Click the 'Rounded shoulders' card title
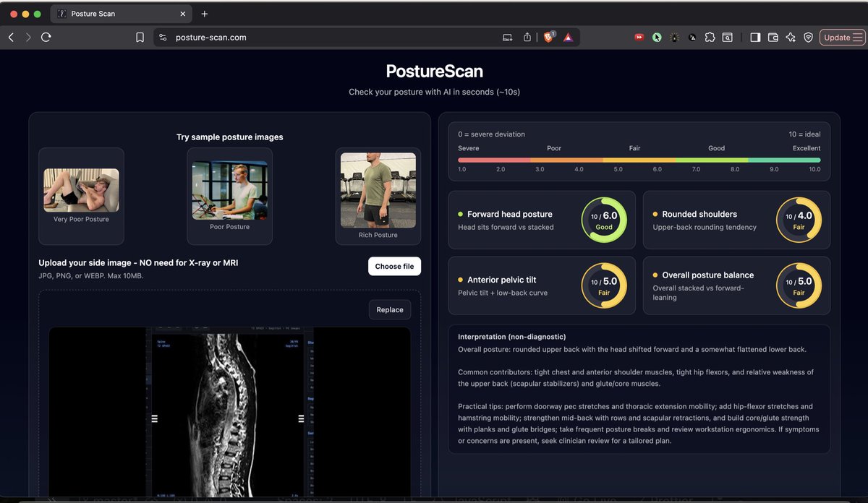Viewport: 868px width, 503px height. 699,214
